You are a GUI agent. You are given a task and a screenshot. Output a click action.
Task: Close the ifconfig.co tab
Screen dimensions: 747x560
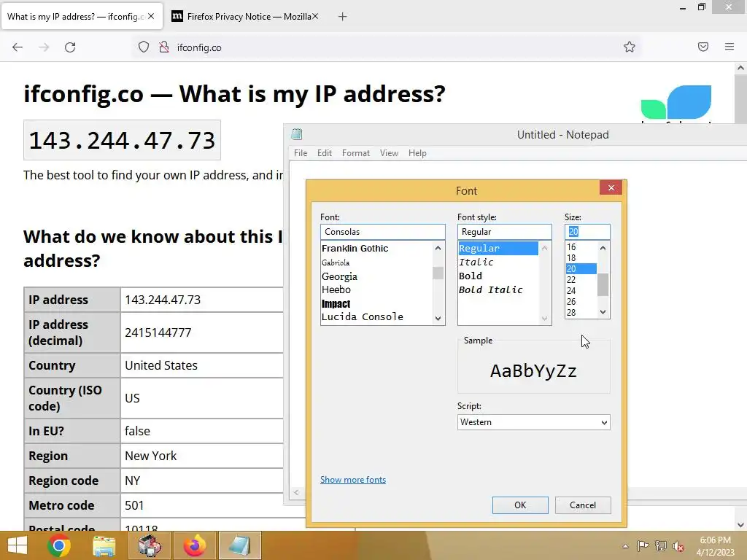(x=151, y=16)
